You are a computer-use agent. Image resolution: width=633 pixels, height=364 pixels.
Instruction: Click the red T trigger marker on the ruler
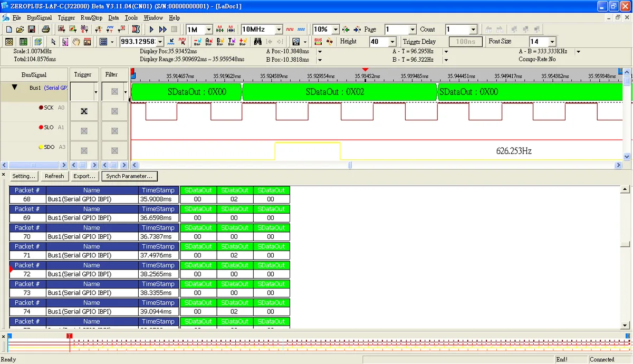[365, 70]
